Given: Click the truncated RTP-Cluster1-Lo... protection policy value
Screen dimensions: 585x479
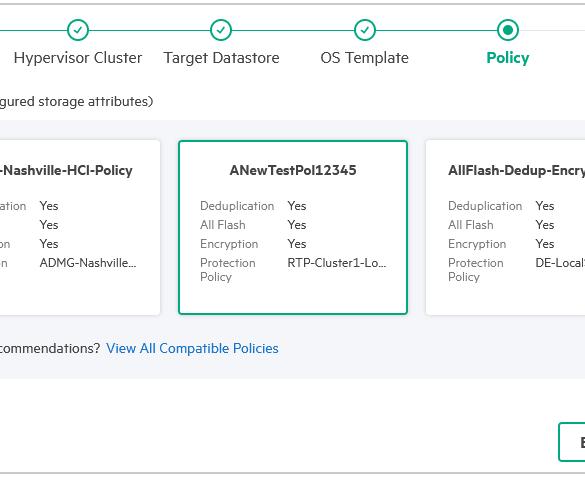Looking at the screenshot, I should pyautogui.click(x=337, y=263).
